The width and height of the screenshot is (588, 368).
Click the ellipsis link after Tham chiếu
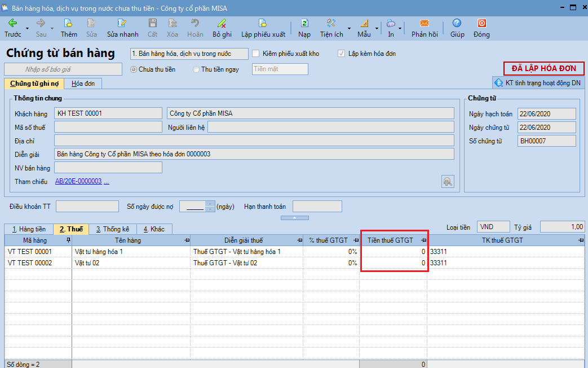coord(107,182)
